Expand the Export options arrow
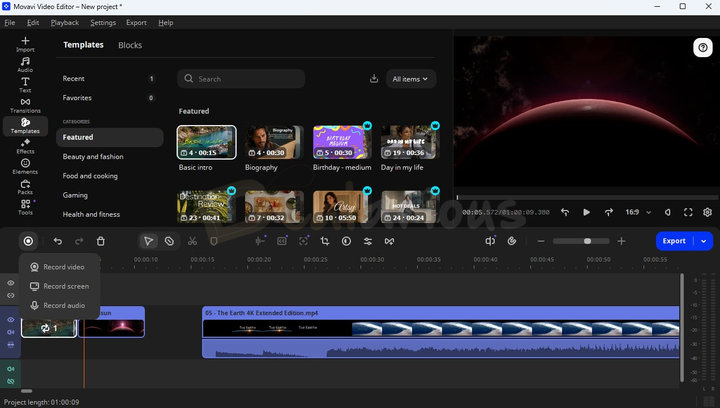Viewport: 720px width, 408px height. (x=703, y=241)
